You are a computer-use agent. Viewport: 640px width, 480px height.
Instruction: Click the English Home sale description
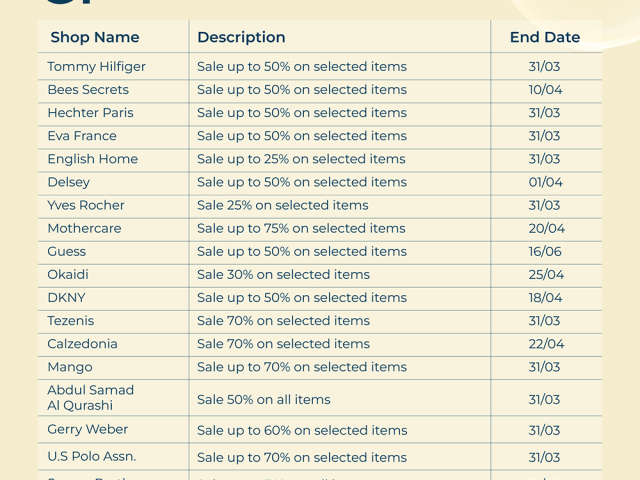tap(301, 159)
